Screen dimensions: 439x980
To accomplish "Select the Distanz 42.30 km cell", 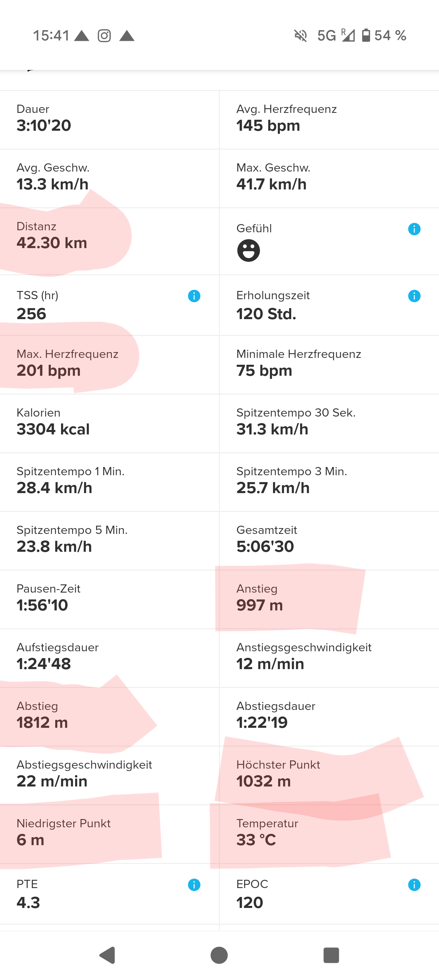I will pos(109,241).
